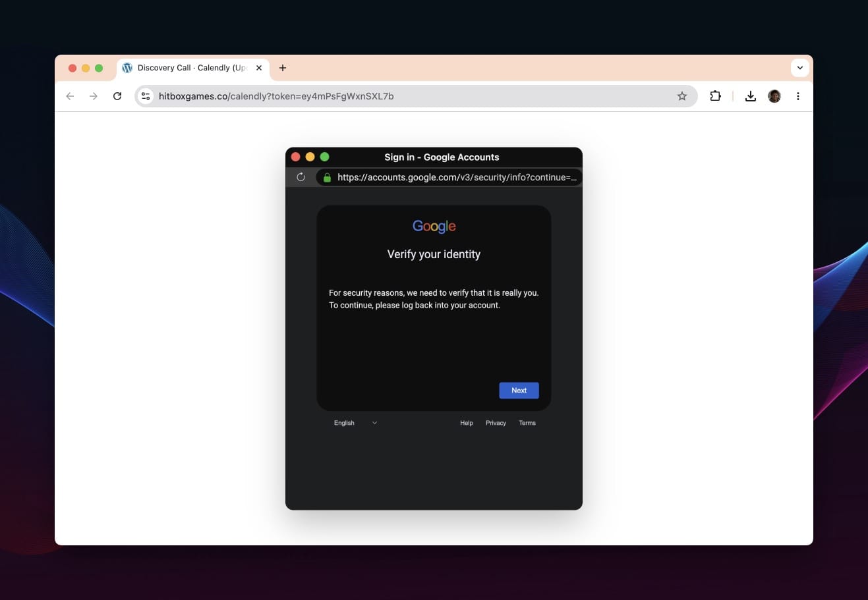Image resolution: width=868 pixels, height=600 pixels.
Task: Select the Discovery Call · Calendly tab
Action: tap(192, 68)
